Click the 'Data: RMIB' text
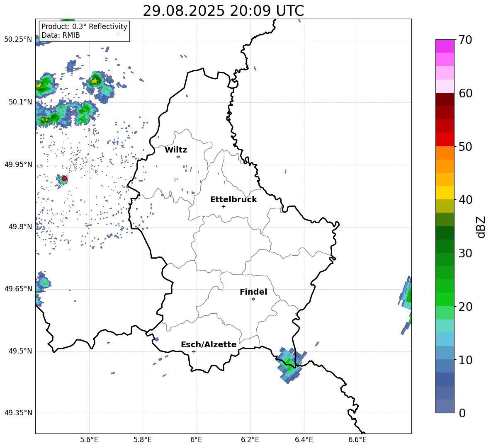Viewport: 491px width, 448px height. (61, 35)
